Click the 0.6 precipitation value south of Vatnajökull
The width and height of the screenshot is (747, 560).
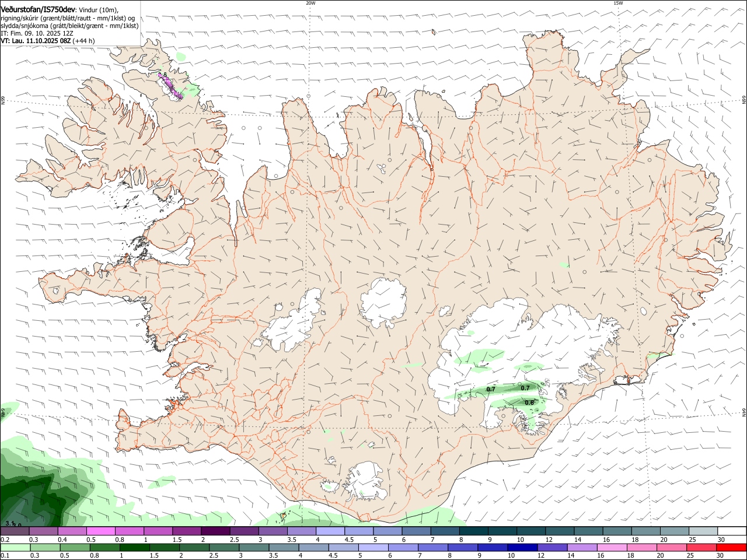pos(529,402)
